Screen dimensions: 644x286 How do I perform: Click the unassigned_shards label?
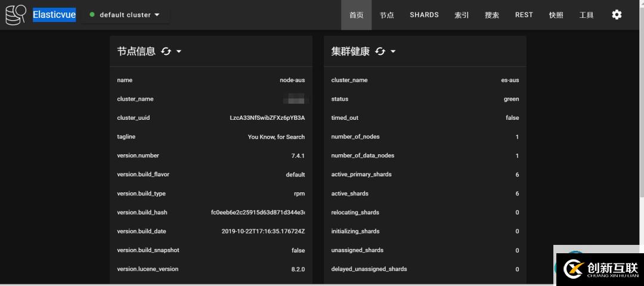[x=357, y=250]
